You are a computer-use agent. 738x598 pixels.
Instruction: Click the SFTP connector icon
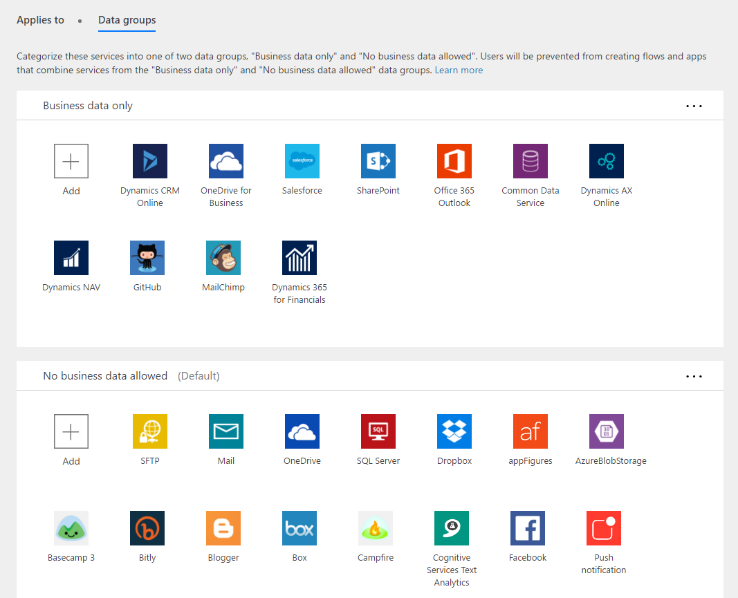point(150,431)
